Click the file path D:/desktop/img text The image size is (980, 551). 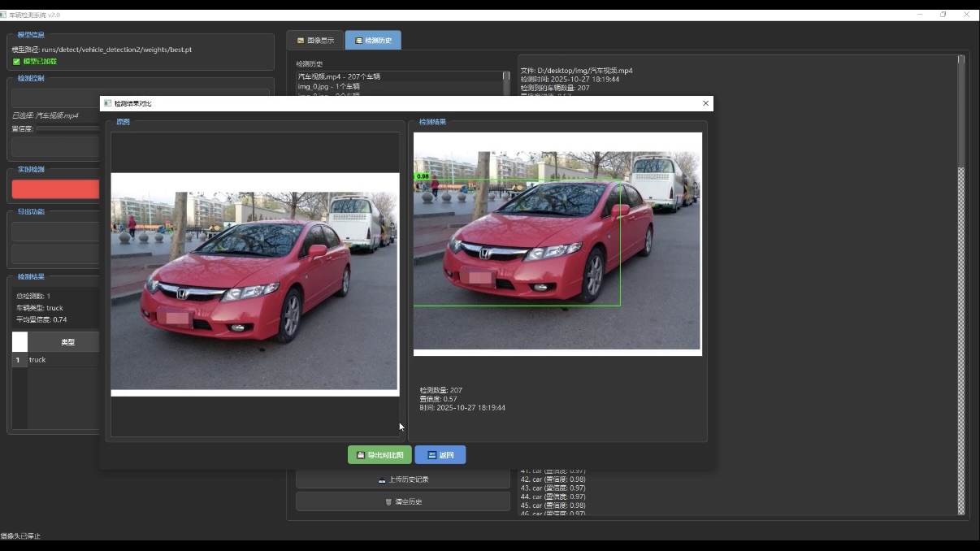(577, 71)
